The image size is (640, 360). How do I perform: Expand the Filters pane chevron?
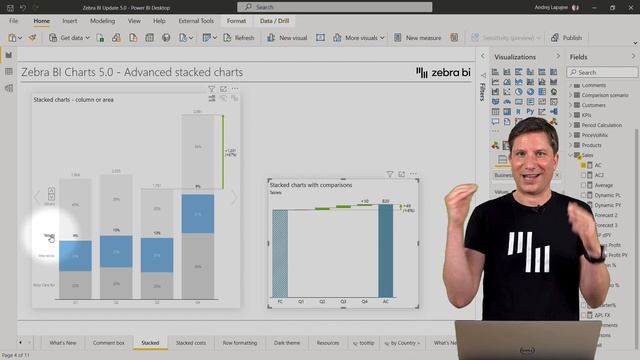click(x=483, y=56)
